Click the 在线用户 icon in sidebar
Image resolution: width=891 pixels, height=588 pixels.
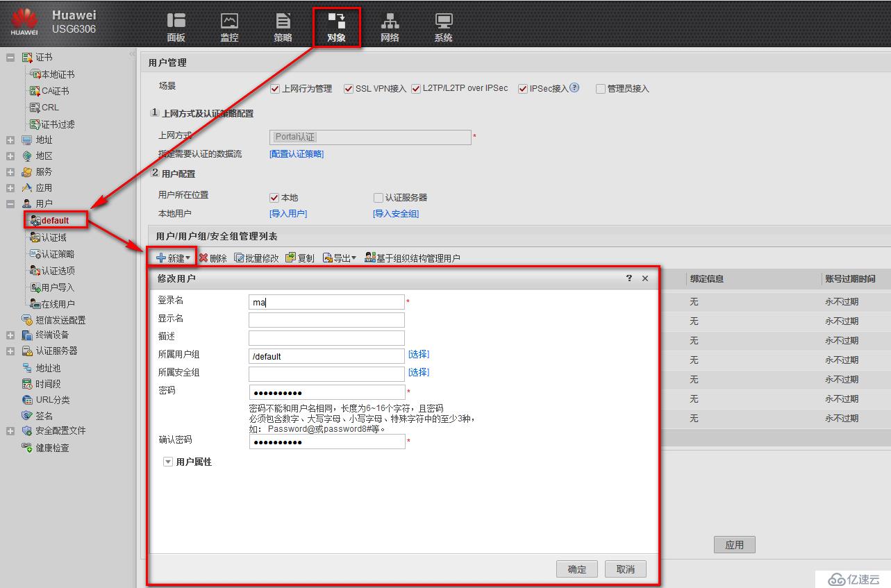point(35,304)
